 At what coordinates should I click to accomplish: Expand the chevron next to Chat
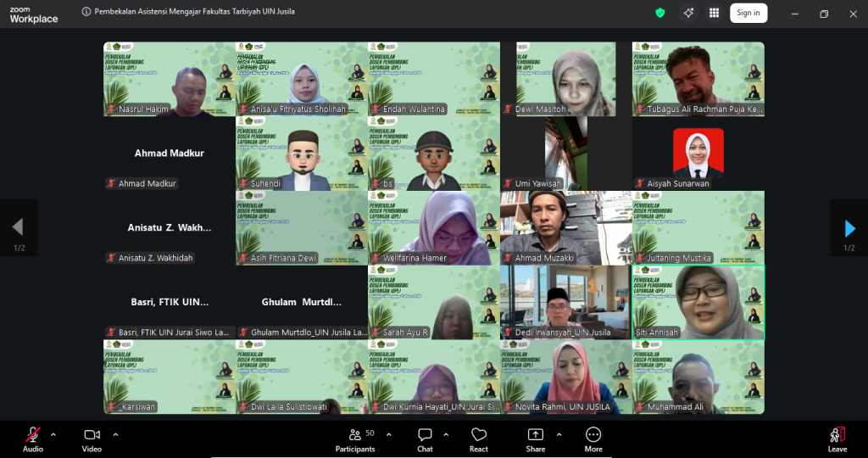pos(448,434)
